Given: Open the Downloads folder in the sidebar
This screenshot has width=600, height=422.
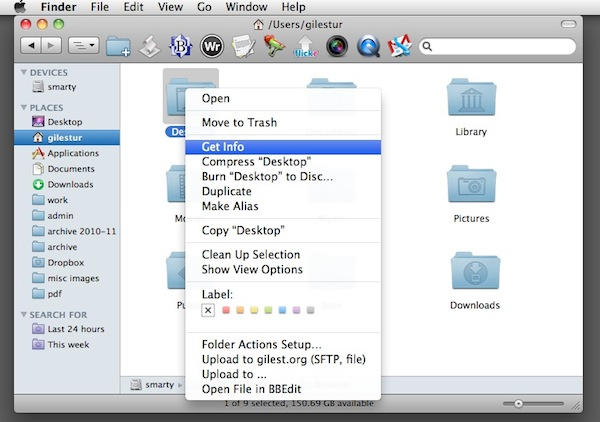Looking at the screenshot, I should [70, 184].
